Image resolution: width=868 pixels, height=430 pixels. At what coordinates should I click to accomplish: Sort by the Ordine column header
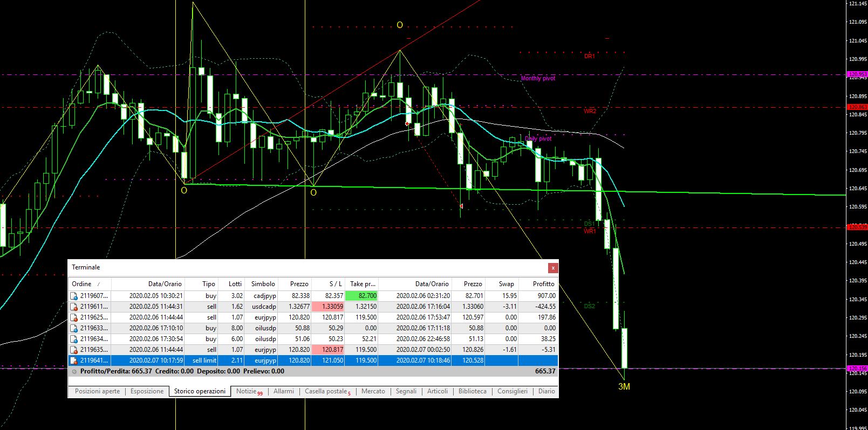point(90,284)
